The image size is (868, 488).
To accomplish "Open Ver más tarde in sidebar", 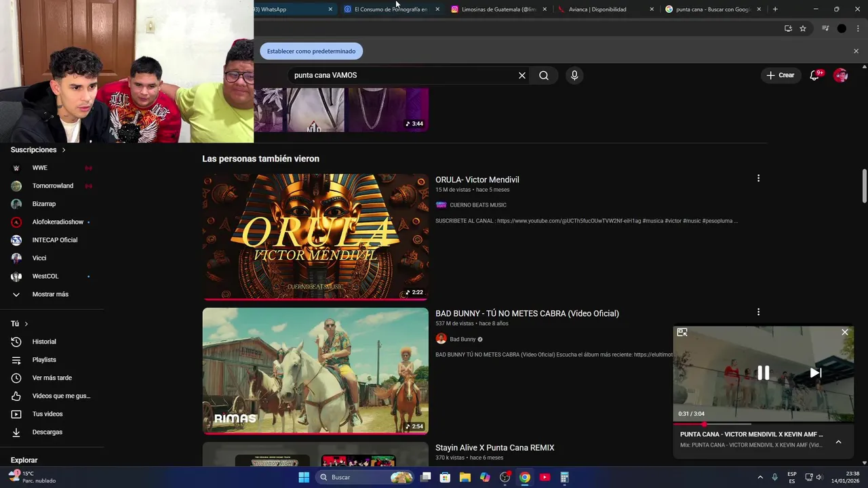I will coord(52,378).
